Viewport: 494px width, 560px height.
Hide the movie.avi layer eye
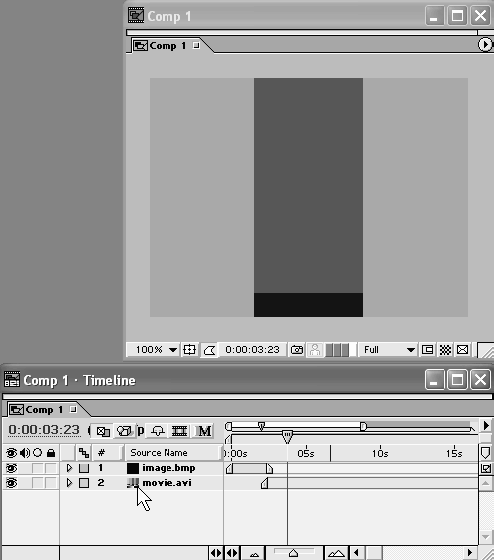pyautogui.click(x=11, y=483)
